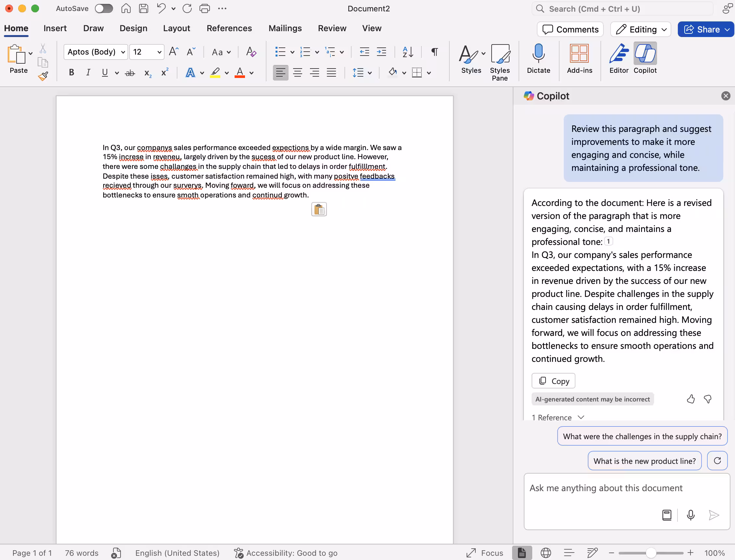Click the paste options clipboard icon

319,209
